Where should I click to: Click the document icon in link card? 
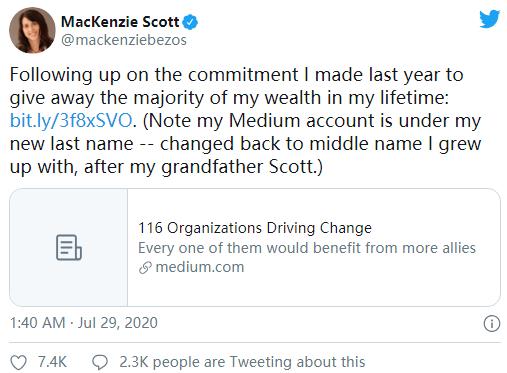point(69,247)
